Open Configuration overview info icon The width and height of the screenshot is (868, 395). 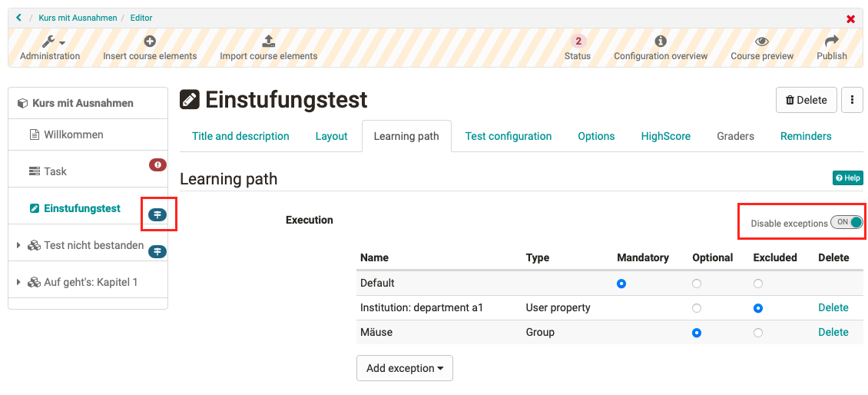(x=660, y=41)
